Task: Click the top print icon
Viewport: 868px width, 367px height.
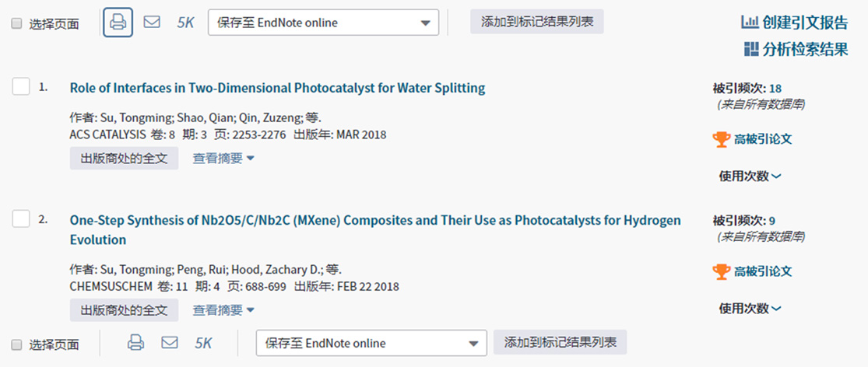Action: (x=118, y=22)
